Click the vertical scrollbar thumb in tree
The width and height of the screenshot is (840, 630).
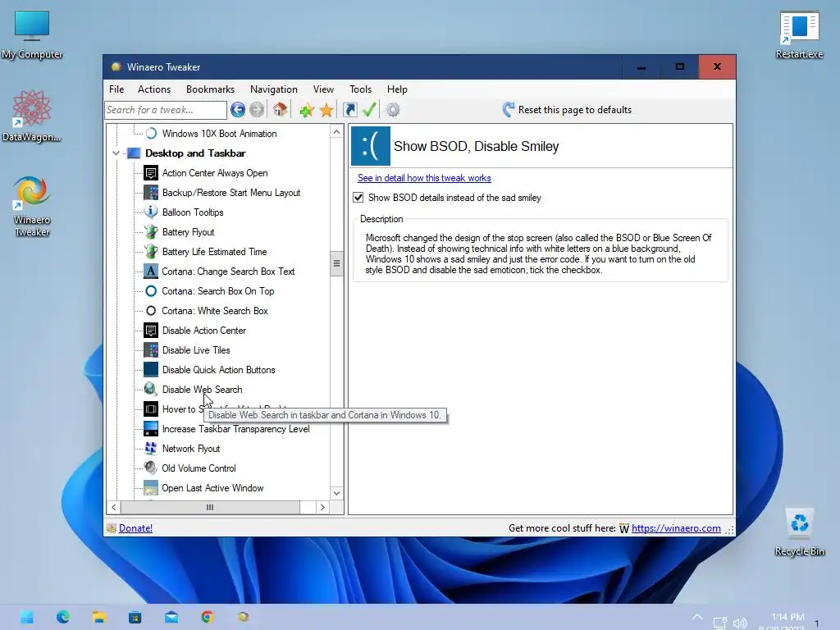point(336,263)
